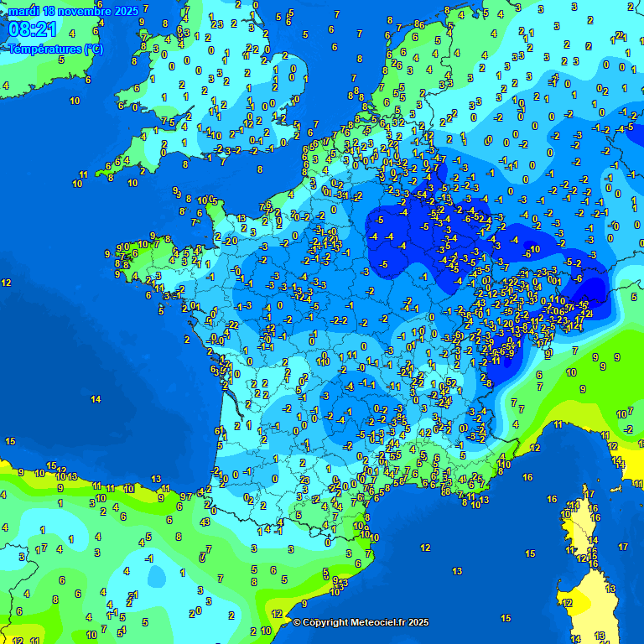
Task: Click the "12" reading in the Atlantic west of Brittany
Action: [x=6, y=283]
